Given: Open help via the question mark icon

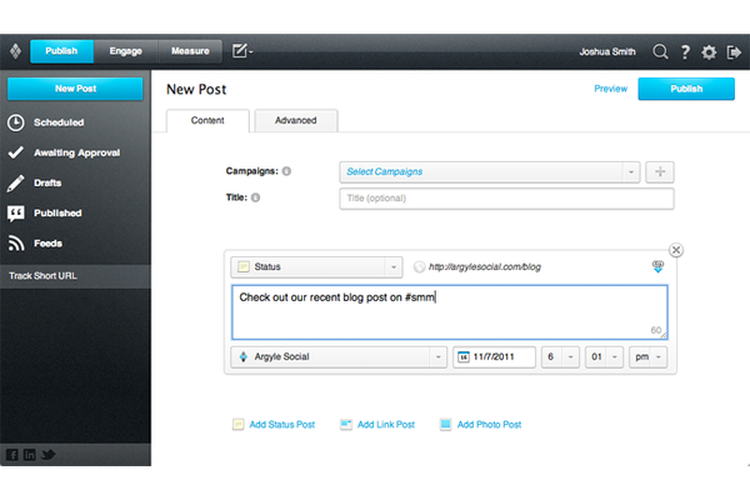Looking at the screenshot, I should [x=685, y=52].
